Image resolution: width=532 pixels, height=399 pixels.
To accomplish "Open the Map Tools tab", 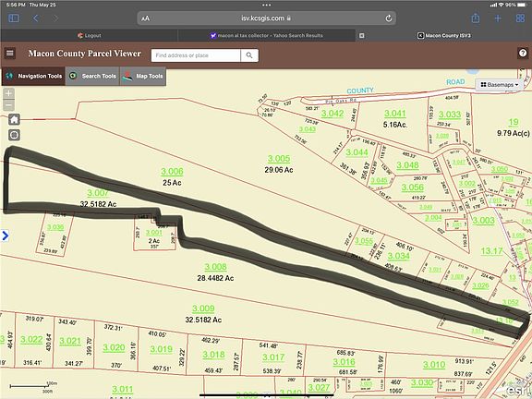I will [143, 76].
